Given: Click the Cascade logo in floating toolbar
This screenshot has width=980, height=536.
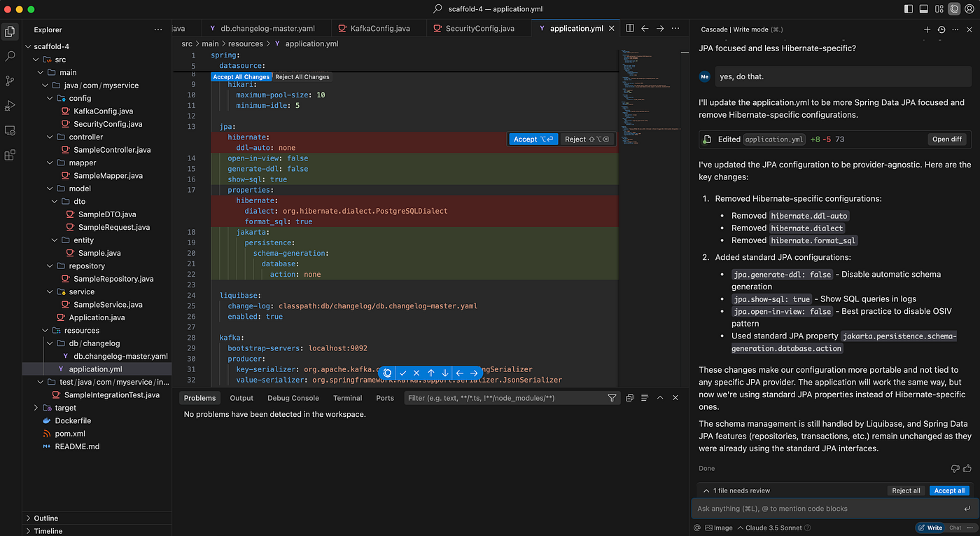Looking at the screenshot, I should click(387, 373).
